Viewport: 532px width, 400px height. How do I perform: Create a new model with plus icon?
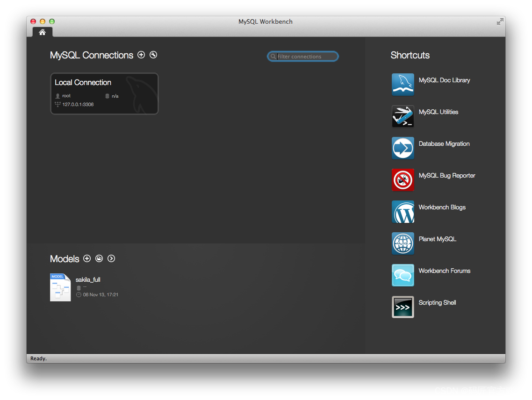click(87, 258)
